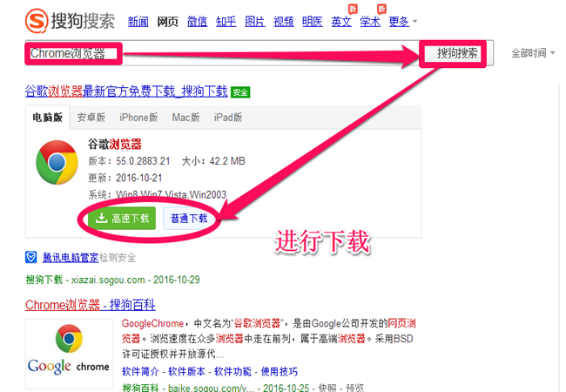Open the Google chrome baike thumbnail
The width and height of the screenshot is (566, 392).
tap(69, 353)
